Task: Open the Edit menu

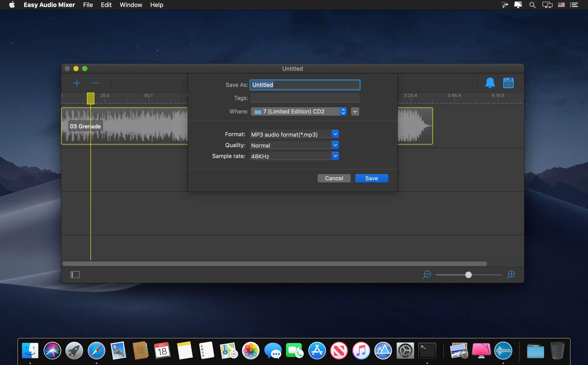Action: pos(106,5)
